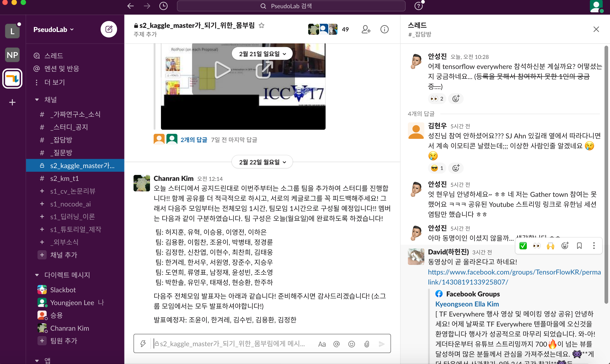
Task: Open the 2개의 답글 thread link
Action: [194, 140]
